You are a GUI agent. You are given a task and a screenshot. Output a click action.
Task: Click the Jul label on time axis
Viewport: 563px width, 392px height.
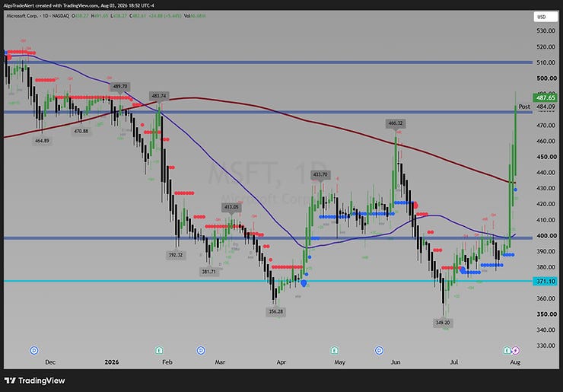point(454,362)
